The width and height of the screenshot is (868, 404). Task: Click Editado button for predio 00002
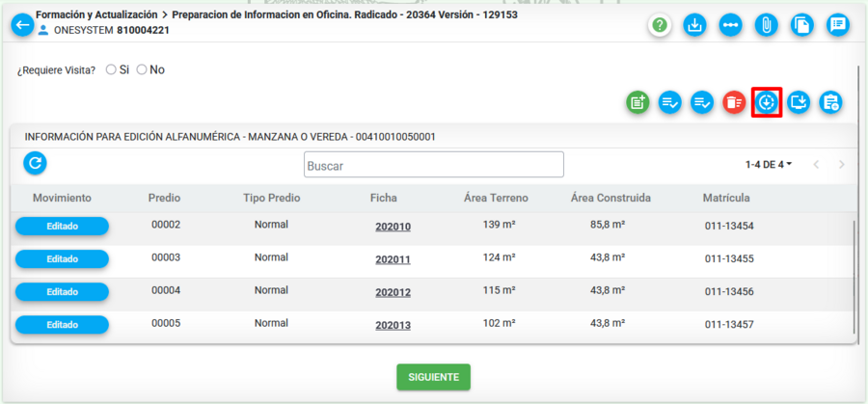click(x=62, y=227)
